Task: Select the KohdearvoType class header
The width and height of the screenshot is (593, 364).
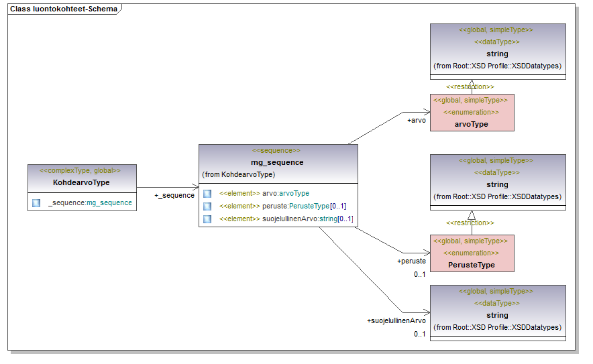Action: tap(82, 182)
